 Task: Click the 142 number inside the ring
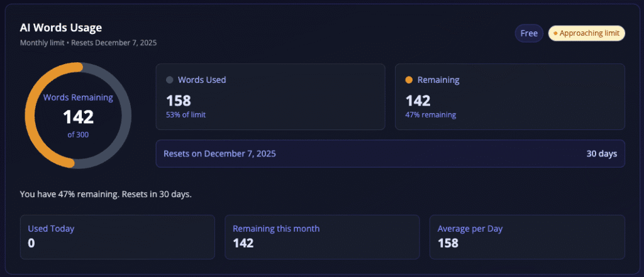point(78,117)
